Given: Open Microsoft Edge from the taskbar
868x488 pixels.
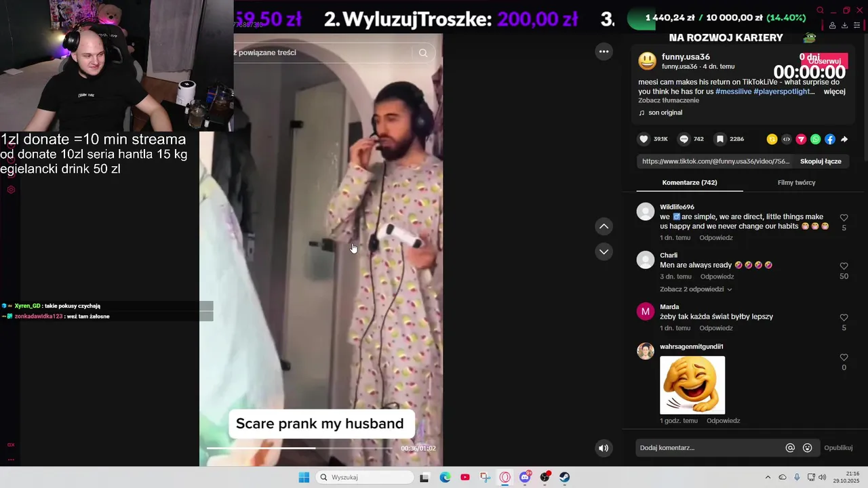Looking at the screenshot, I should click(445, 477).
